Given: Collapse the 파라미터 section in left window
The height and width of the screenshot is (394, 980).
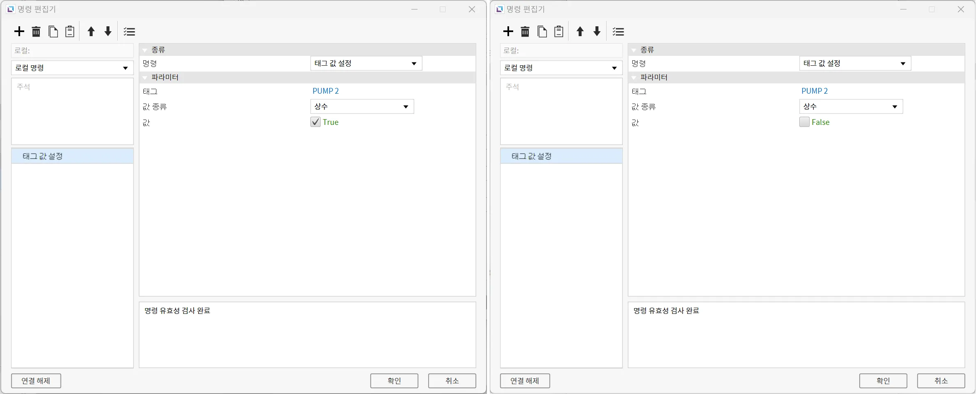Looking at the screenshot, I should tap(145, 78).
